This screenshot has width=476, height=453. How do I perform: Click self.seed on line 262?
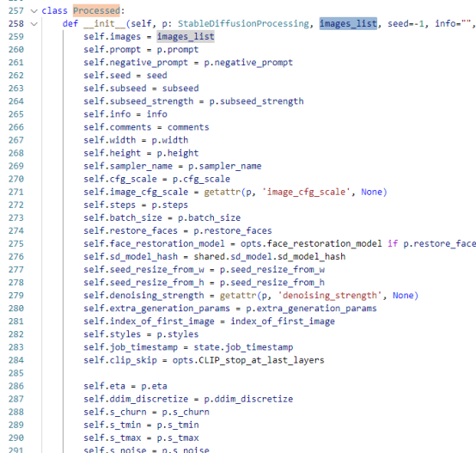coord(107,76)
